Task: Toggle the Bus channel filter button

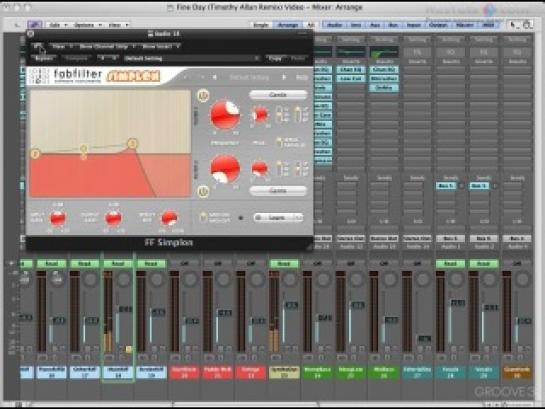Action: [393, 25]
